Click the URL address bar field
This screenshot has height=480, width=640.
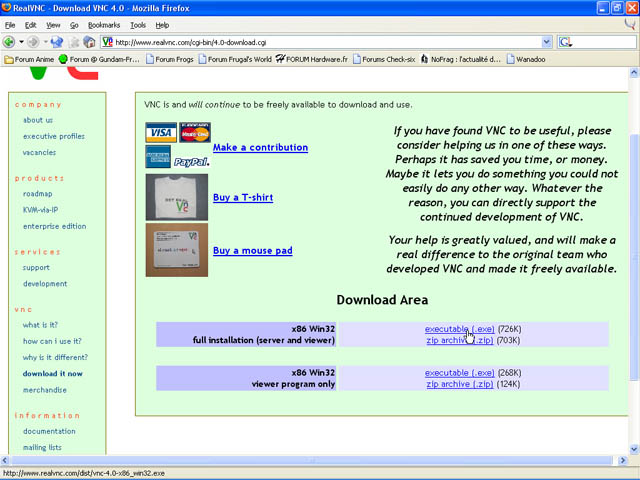click(x=328, y=42)
